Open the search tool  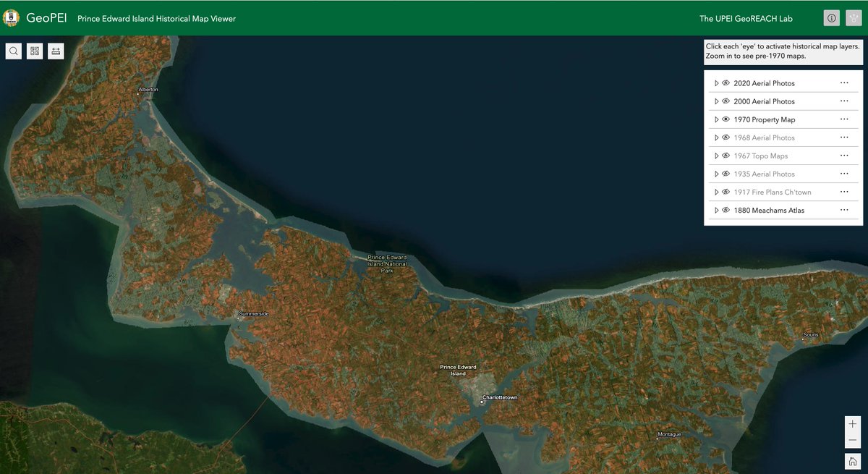tap(13, 51)
